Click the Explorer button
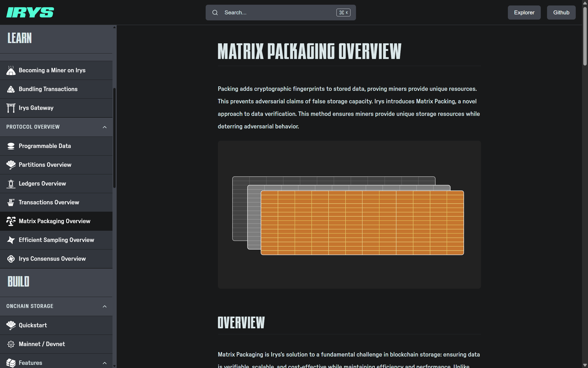Screen dimensions: 588x368 (524, 13)
